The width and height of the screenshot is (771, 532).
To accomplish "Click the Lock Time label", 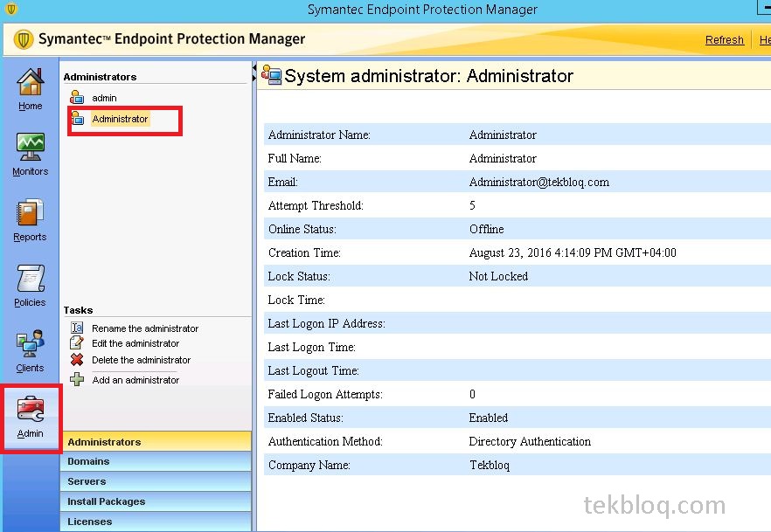I will (x=296, y=301).
